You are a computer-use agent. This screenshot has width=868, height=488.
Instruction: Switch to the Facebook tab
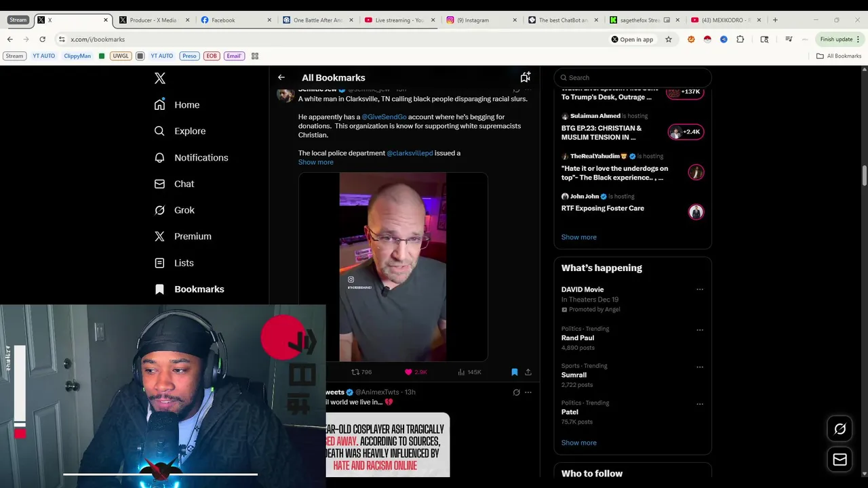click(x=235, y=20)
